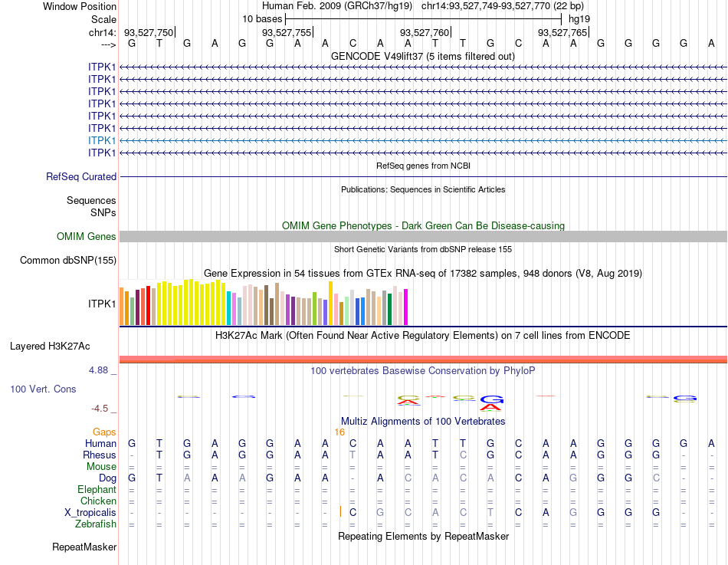Select the Rhesus alignment row label
728x565 pixels.
(100, 455)
